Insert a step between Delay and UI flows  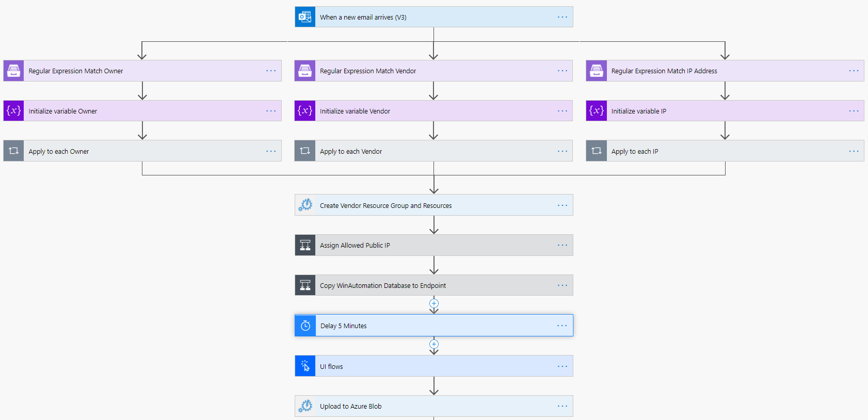tap(434, 344)
